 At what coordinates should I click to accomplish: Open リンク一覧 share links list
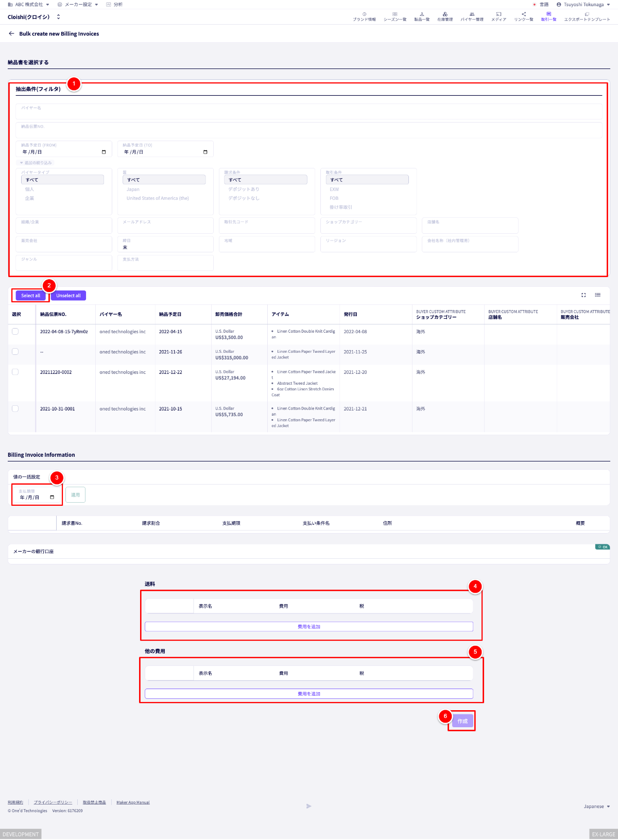(x=524, y=16)
